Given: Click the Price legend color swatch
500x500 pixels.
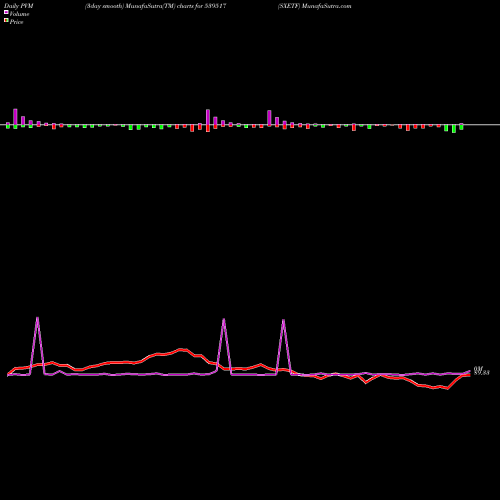Looking at the screenshot, I should 6,20.
